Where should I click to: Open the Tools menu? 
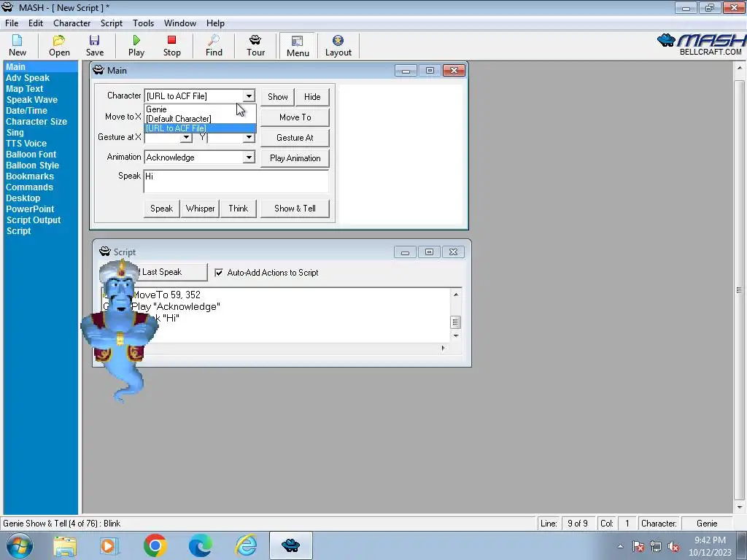[x=144, y=23]
